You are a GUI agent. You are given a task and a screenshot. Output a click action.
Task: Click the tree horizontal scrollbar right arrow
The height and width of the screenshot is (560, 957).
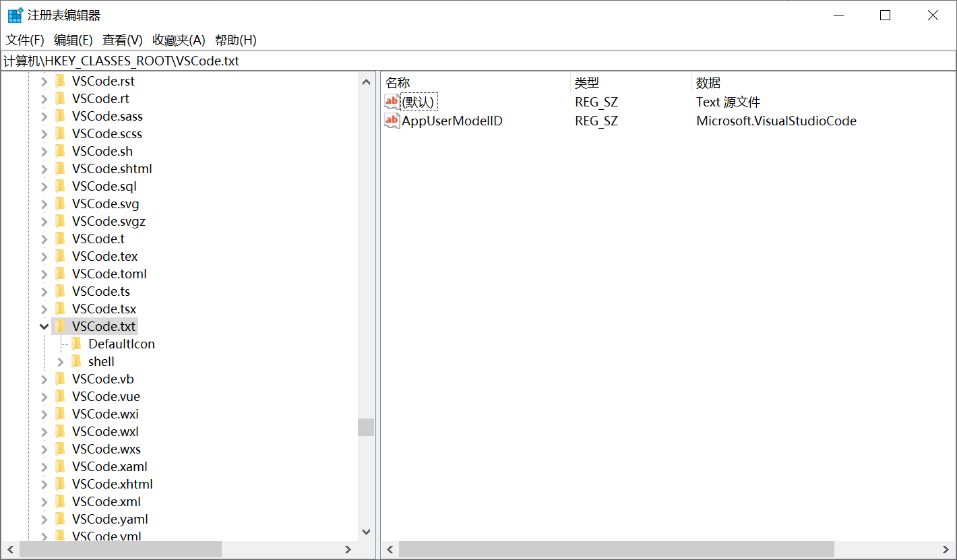coord(348,549)
